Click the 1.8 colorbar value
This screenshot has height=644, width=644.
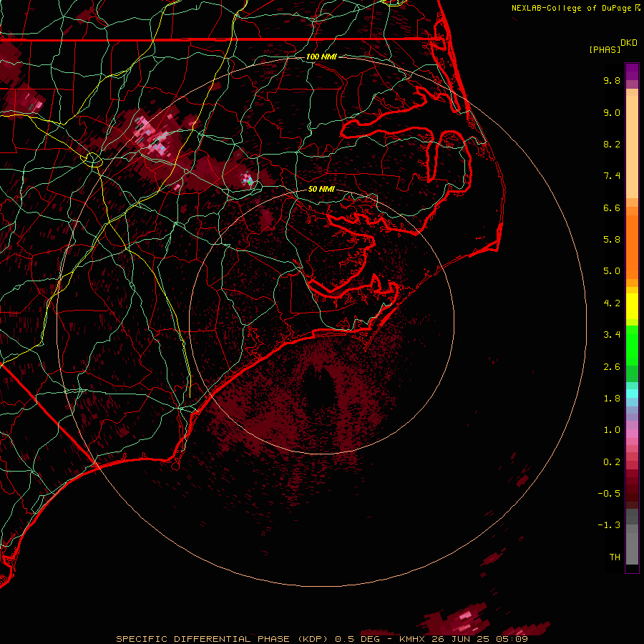click(612, 399)
